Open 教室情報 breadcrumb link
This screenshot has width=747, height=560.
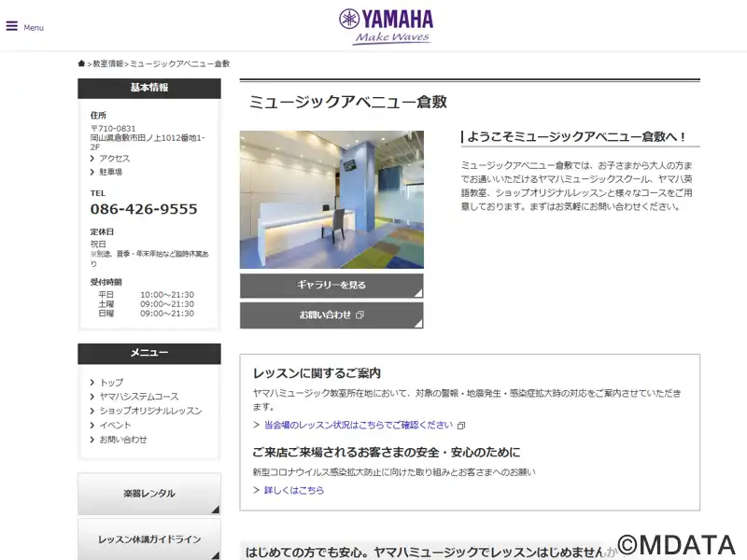(108, 63)
